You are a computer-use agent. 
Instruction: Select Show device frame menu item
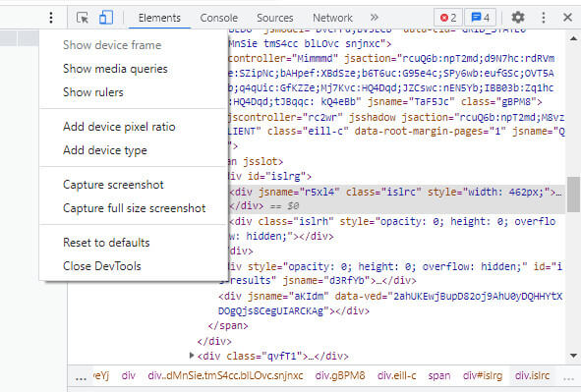pyautogui.click(x=134, y=45)
